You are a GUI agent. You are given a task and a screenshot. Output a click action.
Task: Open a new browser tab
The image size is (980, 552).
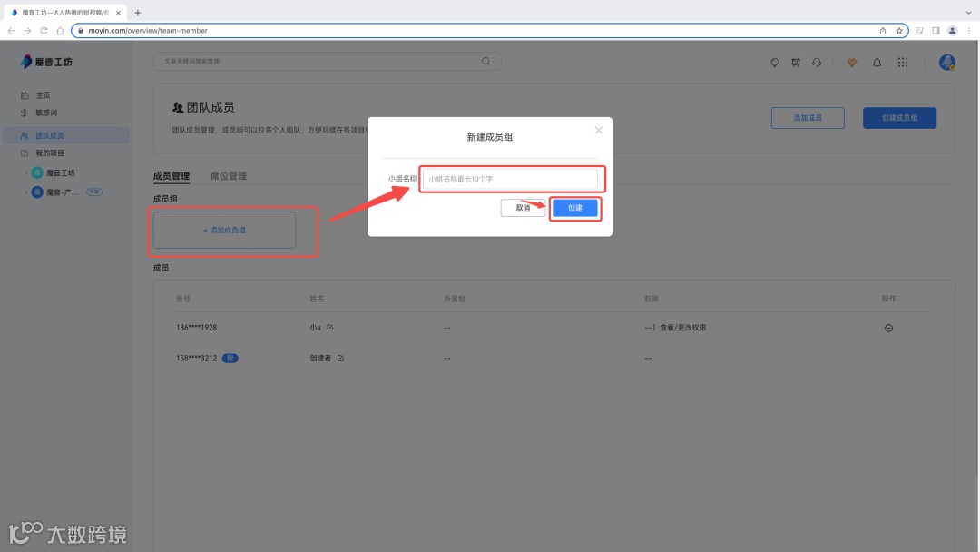click(138, 13)
